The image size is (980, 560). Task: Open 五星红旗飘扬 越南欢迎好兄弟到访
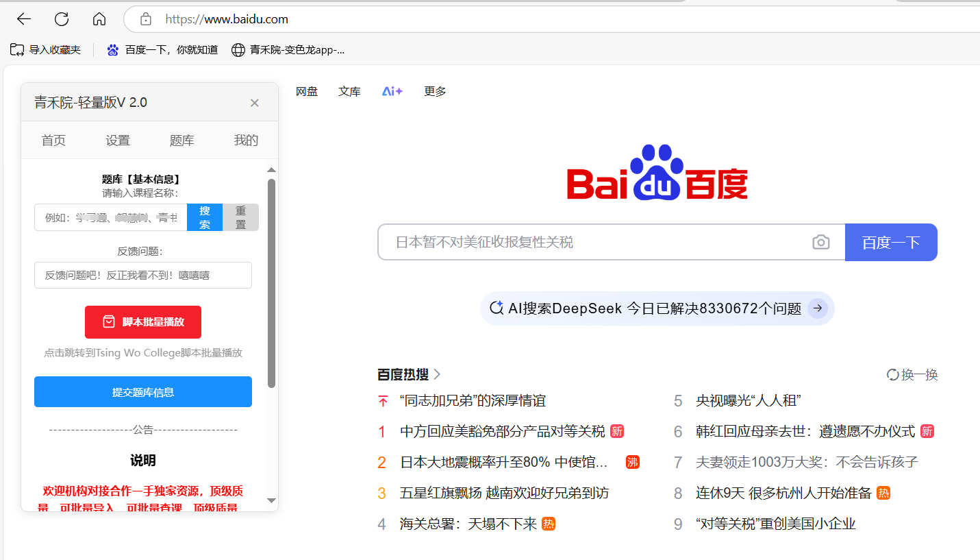(x=504, y=493)
